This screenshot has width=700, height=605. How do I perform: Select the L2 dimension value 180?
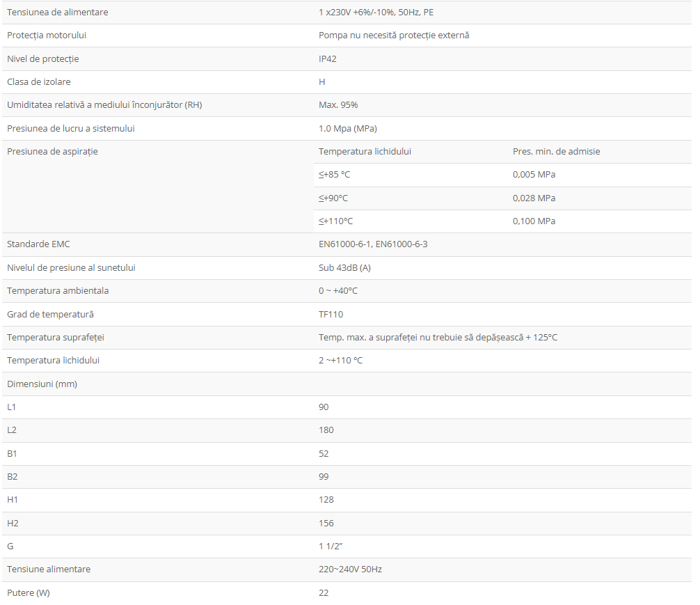326,430
